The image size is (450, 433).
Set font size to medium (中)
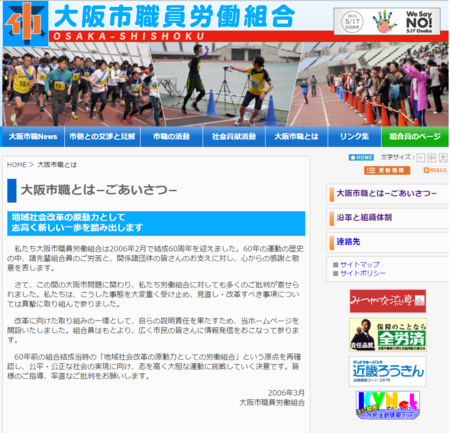tap(432, 157)
